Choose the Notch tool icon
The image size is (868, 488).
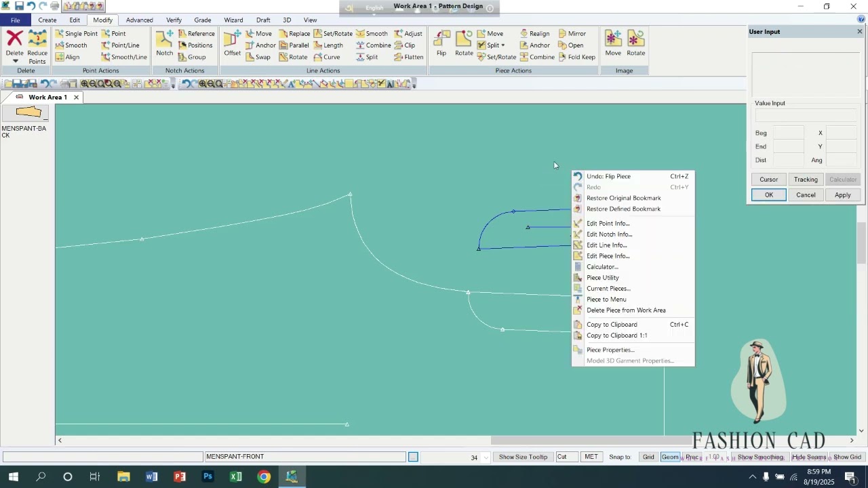[164, 43]
